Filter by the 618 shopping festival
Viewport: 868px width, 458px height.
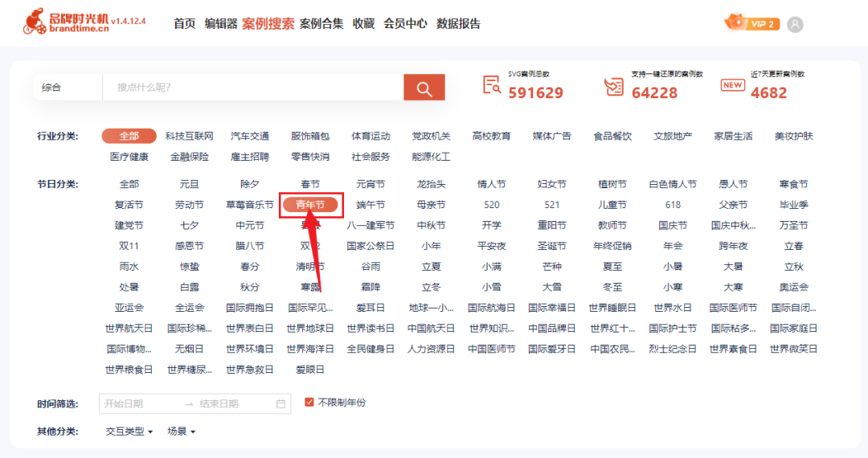(x=673, y=205)
